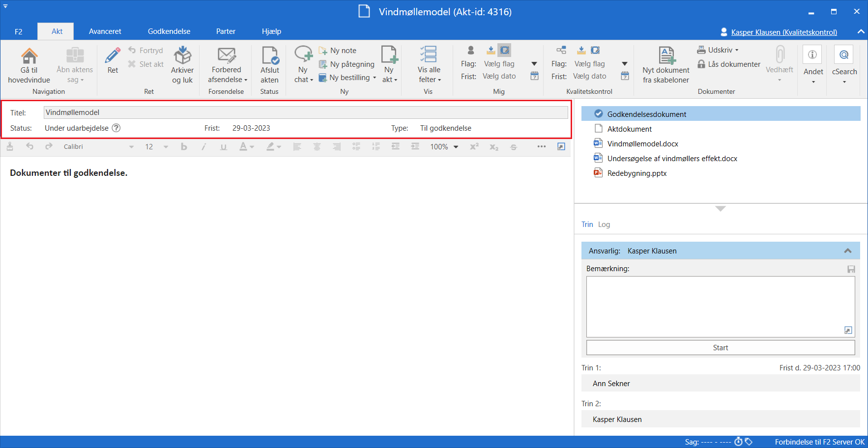Toggle strikethrough formatting

(x=514, y=146)
